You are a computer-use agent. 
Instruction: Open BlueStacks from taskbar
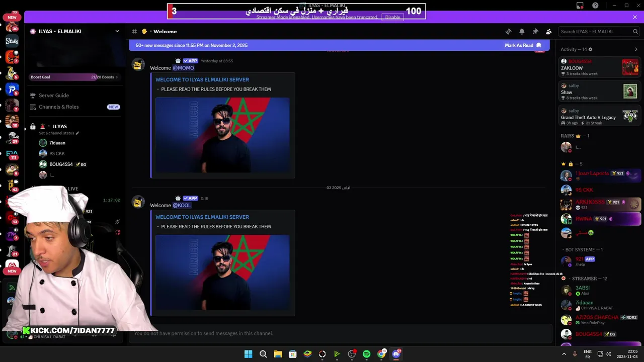tap(307, 354)
